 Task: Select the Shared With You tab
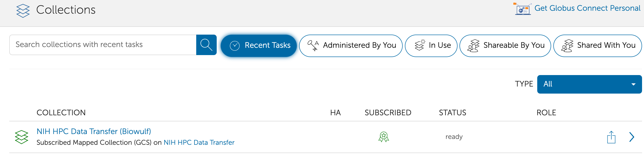pyautogui.click(x=597, y=46)
